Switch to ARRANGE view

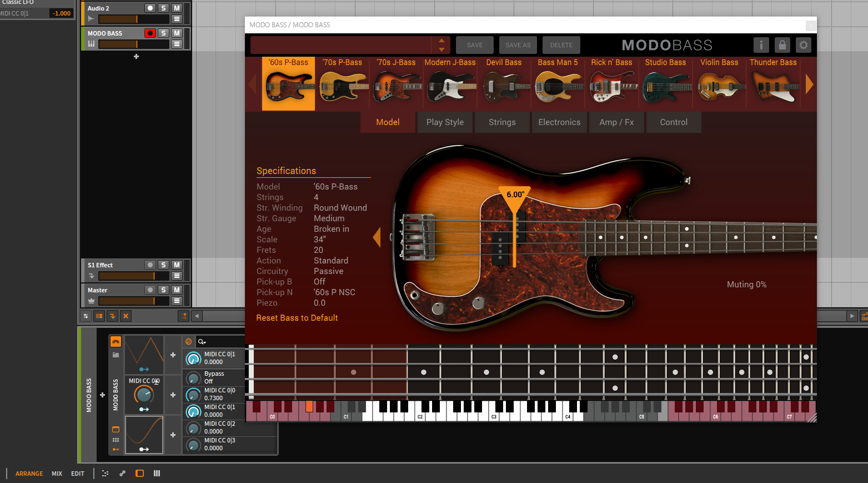click(x=29, y=474)
